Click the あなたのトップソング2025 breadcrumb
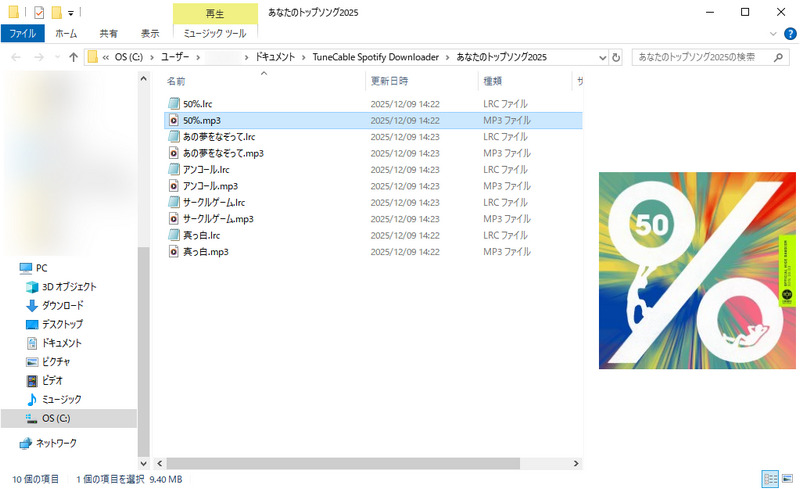Screen dimensions: 800x489 (501, 57)
